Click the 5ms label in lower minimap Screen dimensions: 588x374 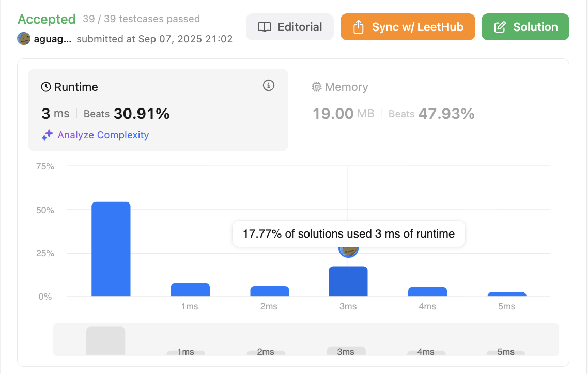(506, 352)
